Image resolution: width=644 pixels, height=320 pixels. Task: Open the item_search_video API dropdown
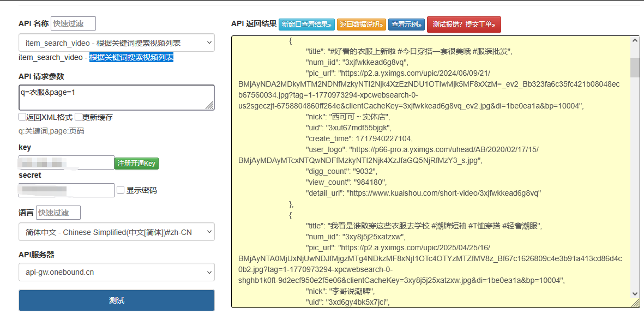click(x=117, y=43)
